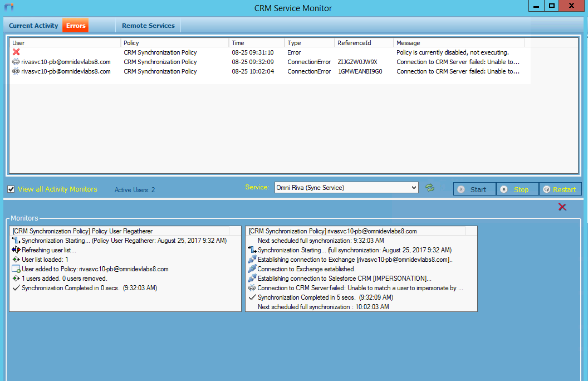Viewport: 588px width, 381px height.
Task: Select Next scheduled full synchronization 10:02:03 AM line
Action: pos(324,307)
